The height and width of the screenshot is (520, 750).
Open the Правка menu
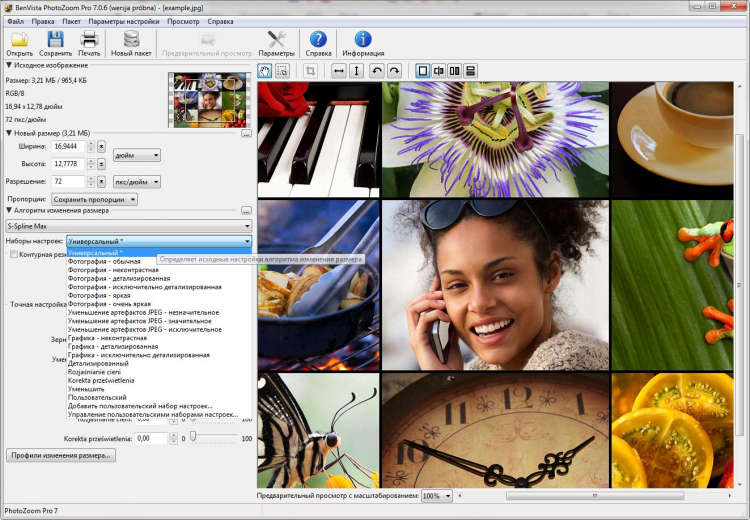43,22
